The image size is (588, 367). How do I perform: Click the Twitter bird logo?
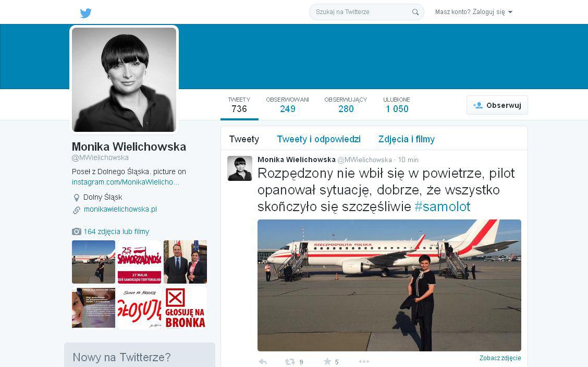[x=85, y=13]
